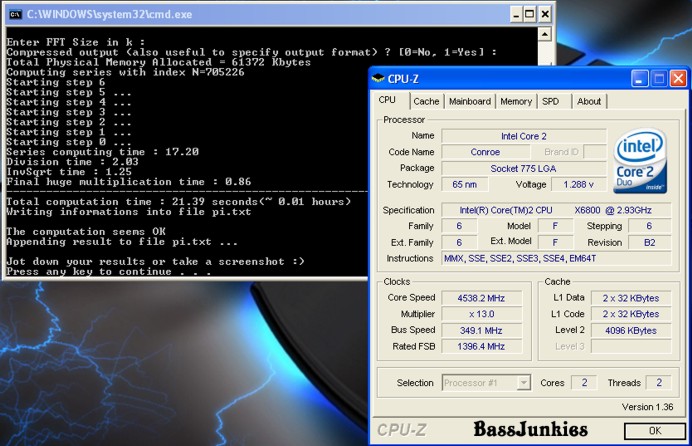Close the cmd.exe window
The width and height of the screenshot is (692, 446).
coord(545,15)
